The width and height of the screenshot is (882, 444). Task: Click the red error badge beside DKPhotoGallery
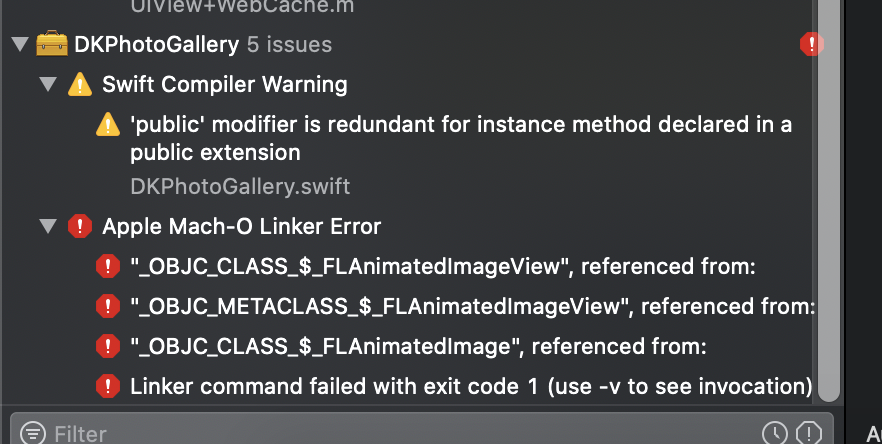coord(811,44)
